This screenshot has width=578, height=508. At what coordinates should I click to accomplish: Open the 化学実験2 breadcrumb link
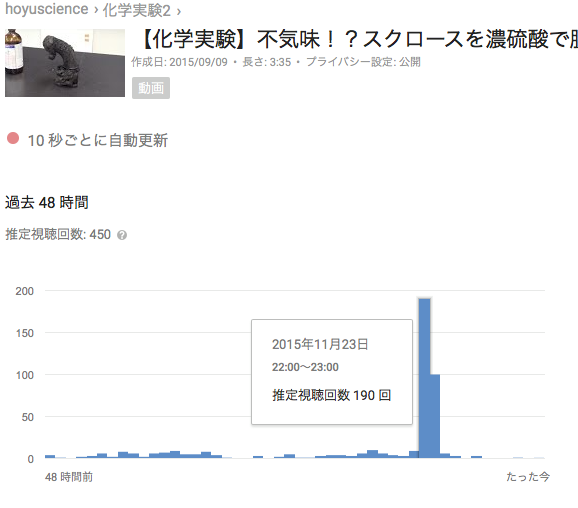pos(137,10)
